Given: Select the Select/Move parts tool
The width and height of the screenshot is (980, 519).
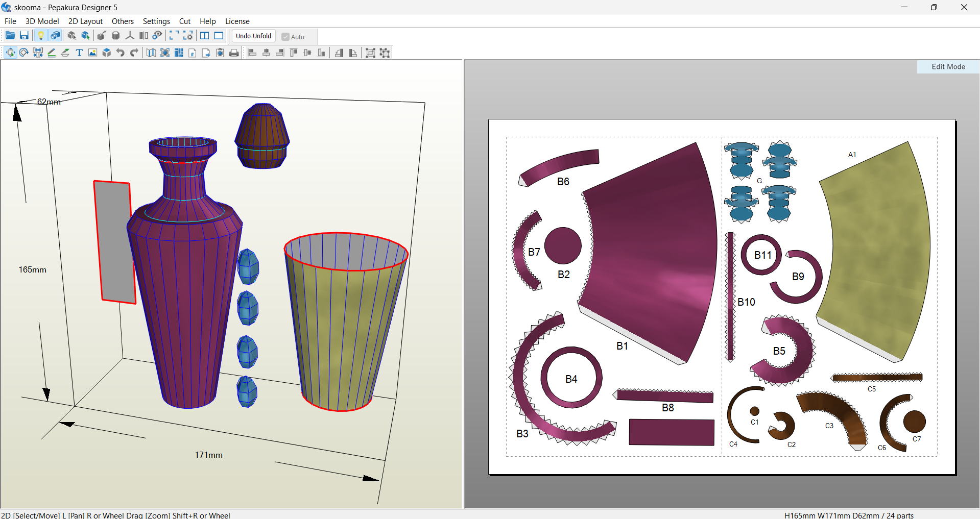Looking at the screenshot, I should (10, 53).
